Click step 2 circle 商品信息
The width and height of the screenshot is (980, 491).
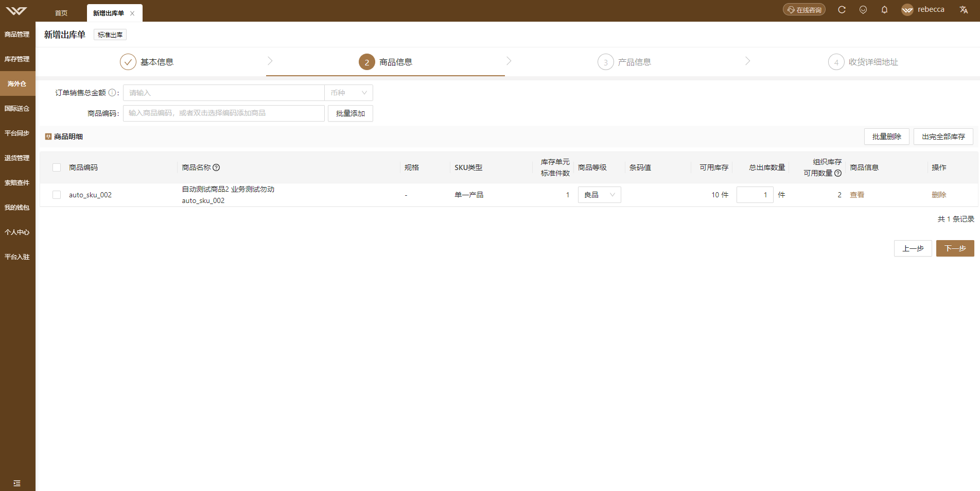[367, 62]
